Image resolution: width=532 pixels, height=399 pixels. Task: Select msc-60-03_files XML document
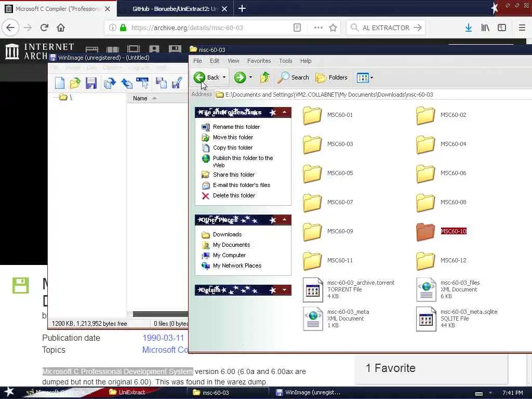click(x=448, y=289)
